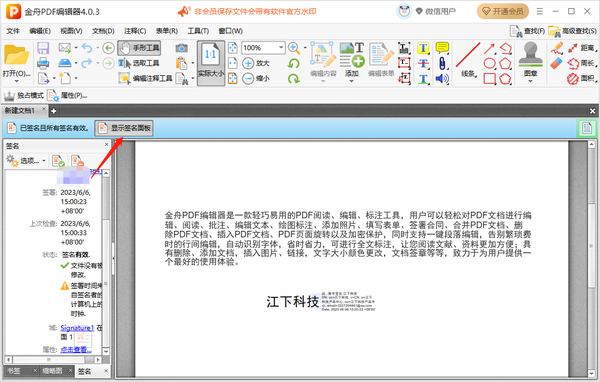
Task: Select the arrow drawing tool
Action: point(489,49)
